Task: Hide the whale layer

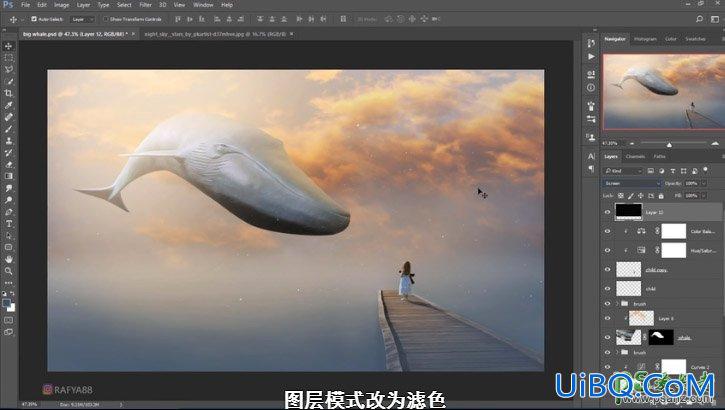Action: pyautogui.click(x=608, y=337)
